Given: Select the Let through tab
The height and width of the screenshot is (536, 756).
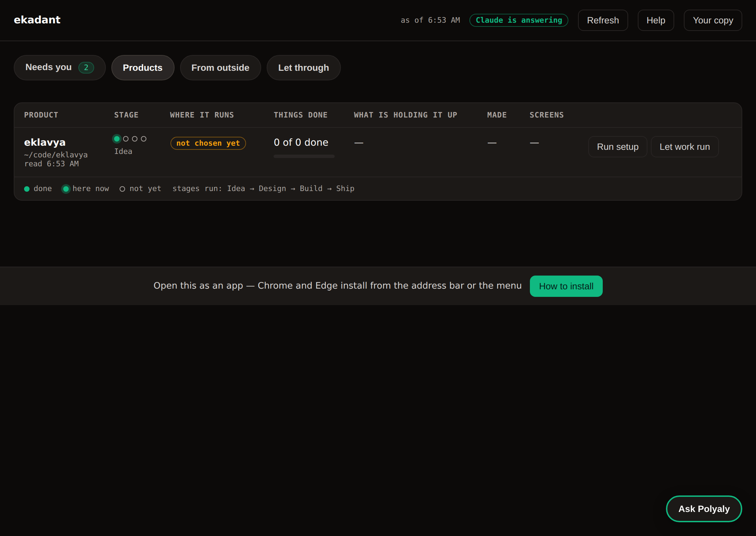Looking at the screenshot, I should (x=303, y=68).
